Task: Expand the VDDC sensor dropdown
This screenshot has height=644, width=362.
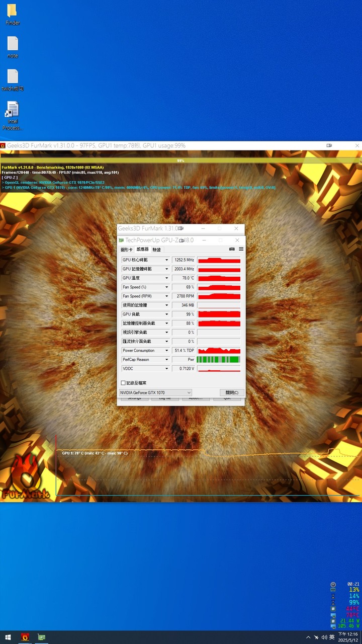Action: [x=166, y=369]
